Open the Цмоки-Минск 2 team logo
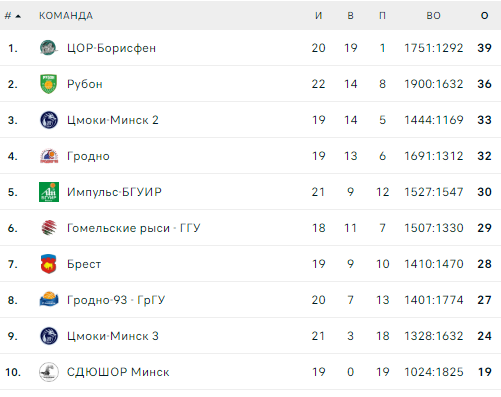Viewport: 501px width, 397px height. click(x=49, y=120)
